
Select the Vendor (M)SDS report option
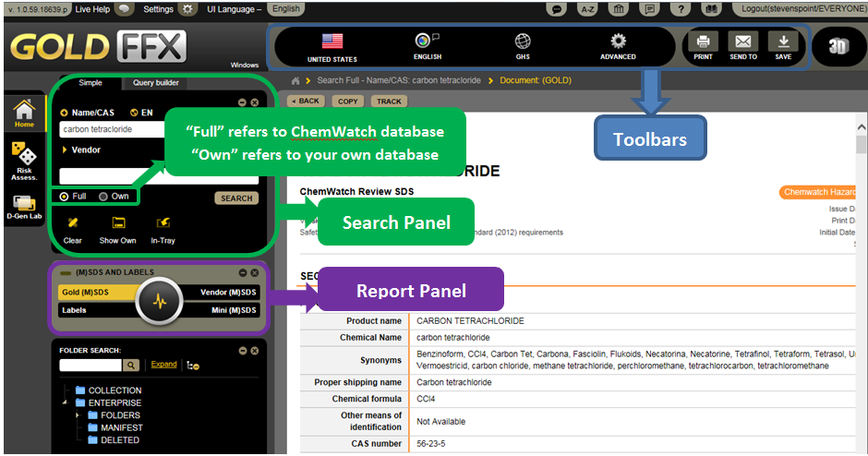click(x=227, y=293)
